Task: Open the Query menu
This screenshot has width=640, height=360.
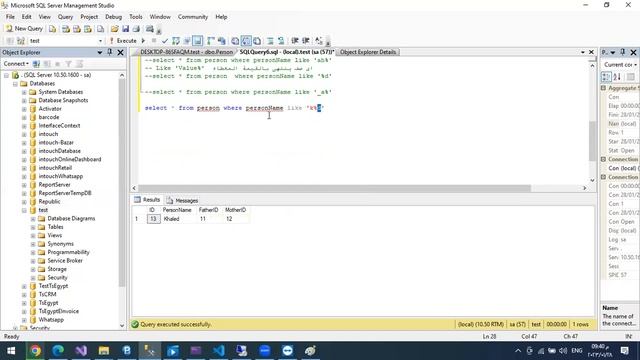Action: (65, 17)
